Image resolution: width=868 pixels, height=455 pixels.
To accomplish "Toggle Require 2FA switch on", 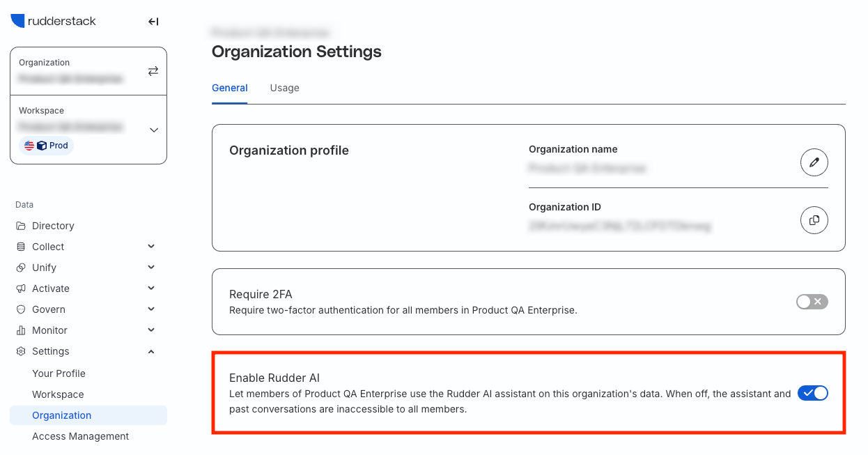I will [x=812, y=302].
